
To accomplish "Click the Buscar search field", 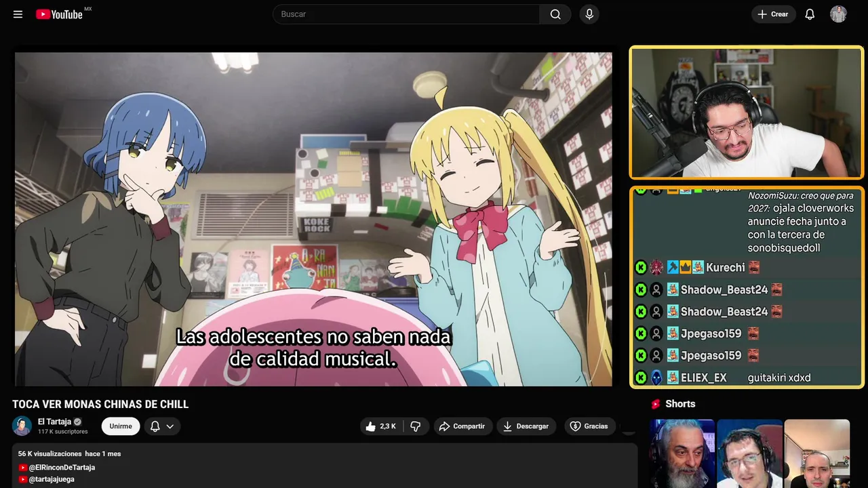I will click(x=406, y=14).
